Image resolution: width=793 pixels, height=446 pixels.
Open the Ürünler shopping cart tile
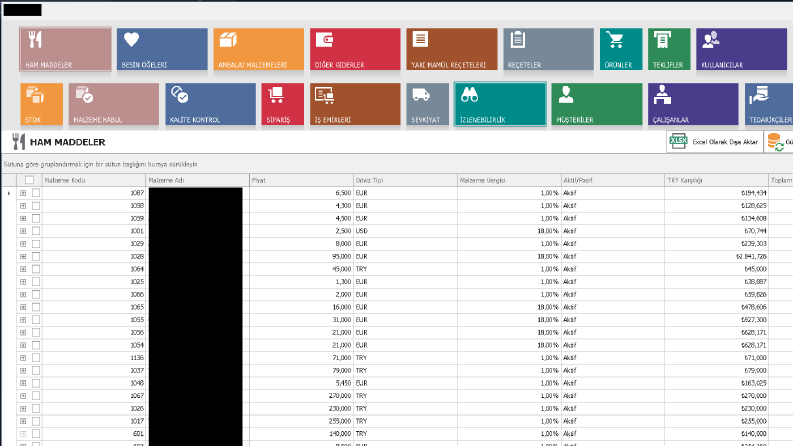(x=621, y=49)
